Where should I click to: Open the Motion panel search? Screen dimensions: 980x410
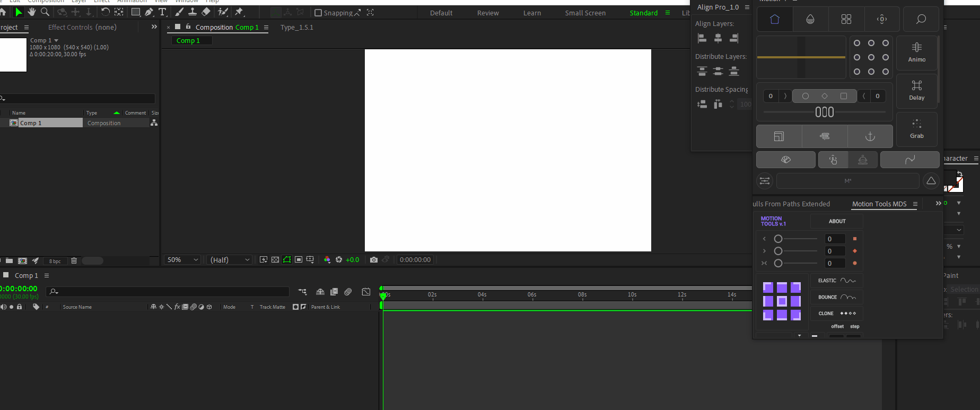(x=921, y=19)
